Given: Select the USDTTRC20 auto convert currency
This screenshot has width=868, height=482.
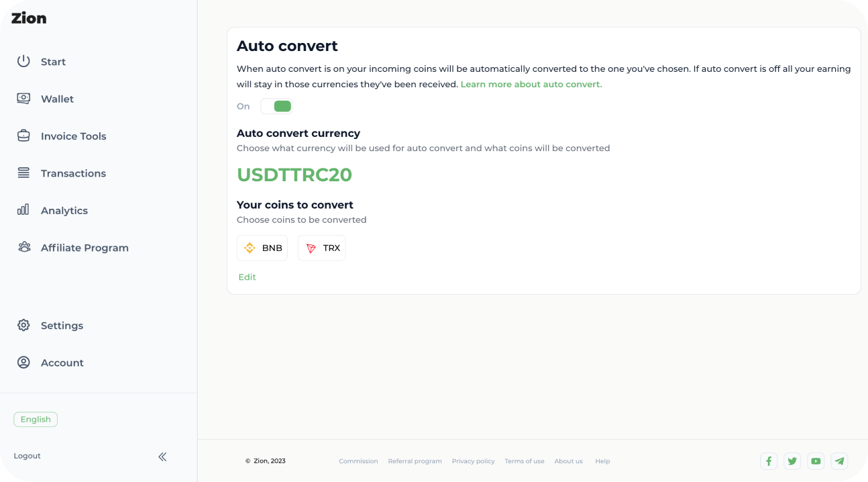Looking at the screenshot, I should coord(294,175).
